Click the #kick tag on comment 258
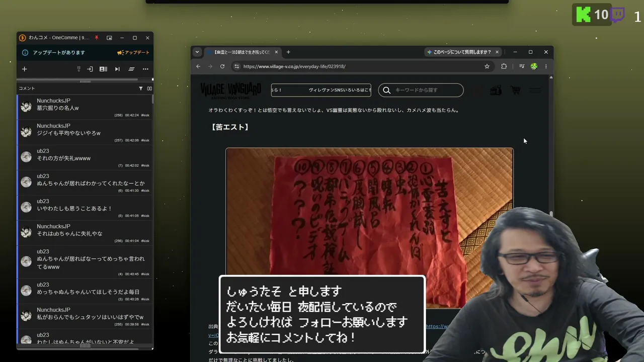This screenshot has height=362, width=644. 145,115
